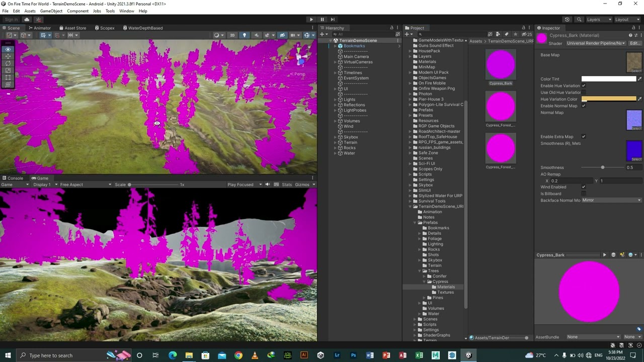Open the draw mode shading dropdown
Screen dimensions: 644x362
point(218,35)
